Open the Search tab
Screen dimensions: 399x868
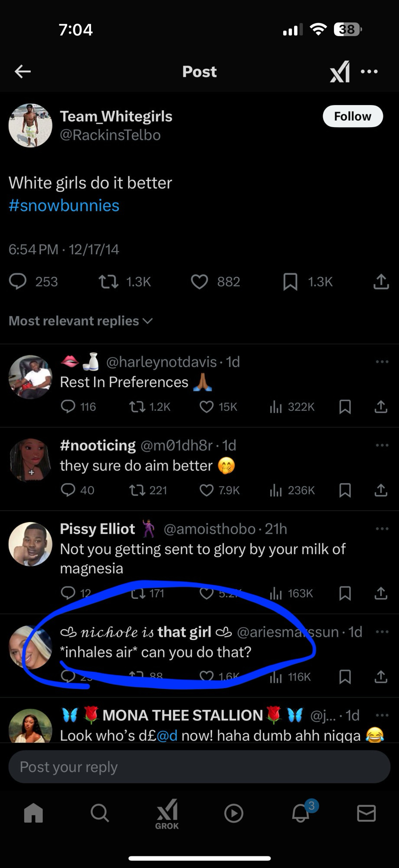pos(100,813)
